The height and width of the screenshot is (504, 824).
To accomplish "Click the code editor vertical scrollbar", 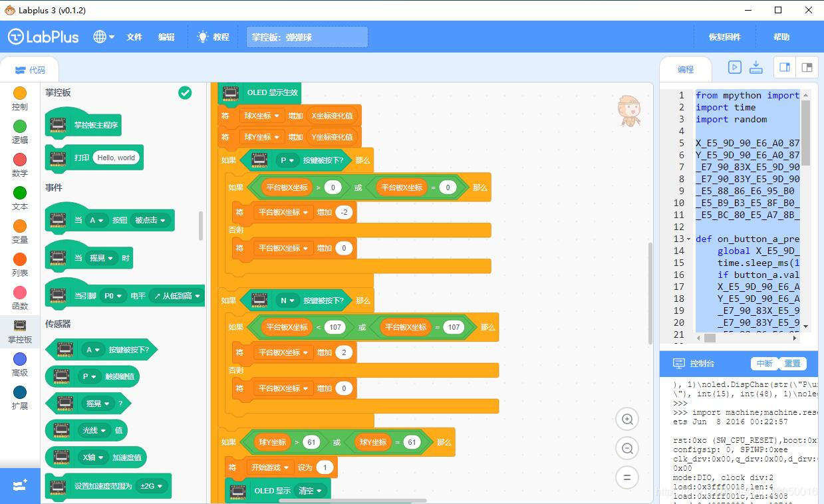I will click(806, 133).
